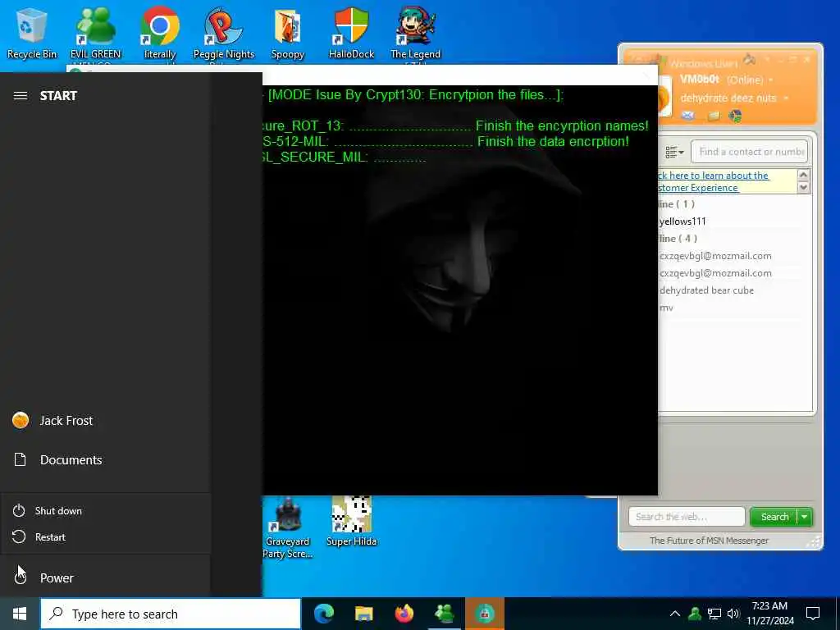Focus the Search the web field
The height and width of the screenshot is (630, 840).
687,517
